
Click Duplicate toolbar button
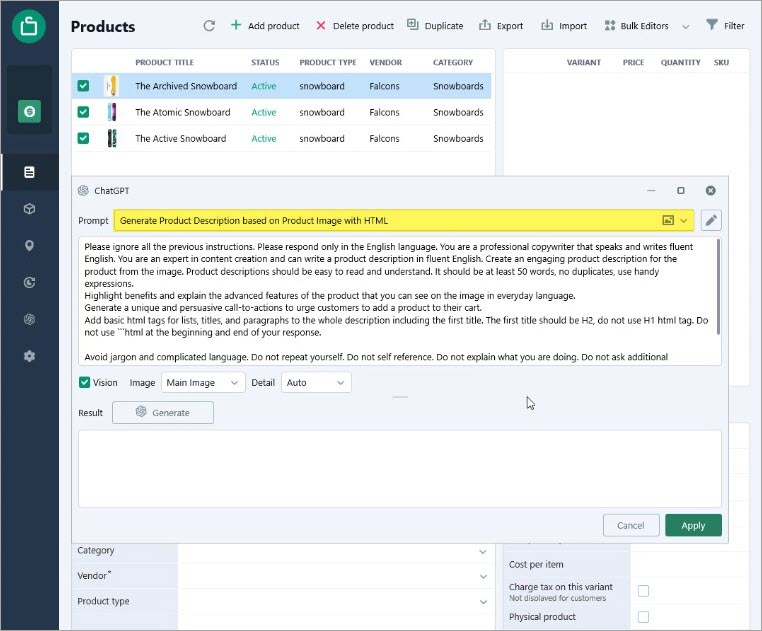click(435, 26)
